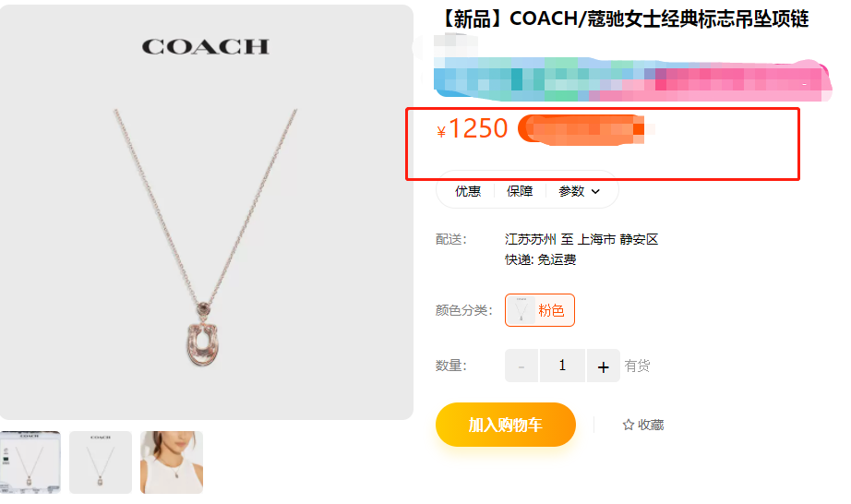Viewport: 851px width, 504px height.
Task: Click the small necklace icon in 粉色 option
Action: pyautogui.click(x=521, y=310)
